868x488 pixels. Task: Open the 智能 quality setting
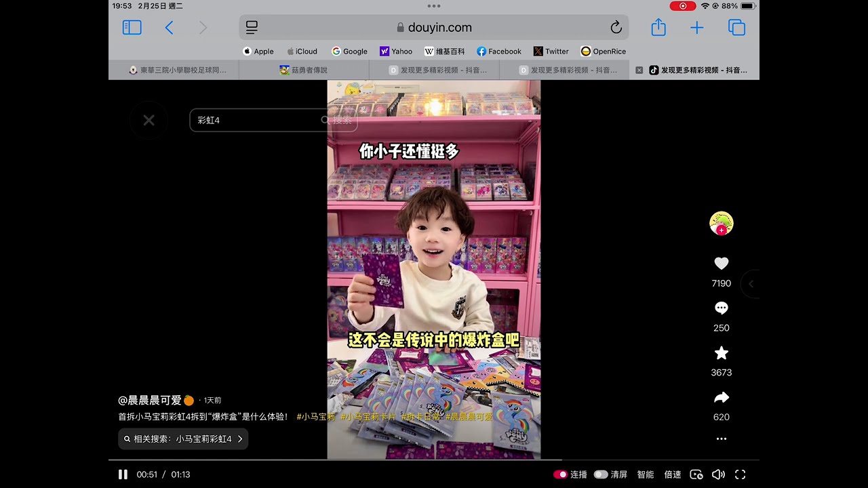(x=646, y=474)
